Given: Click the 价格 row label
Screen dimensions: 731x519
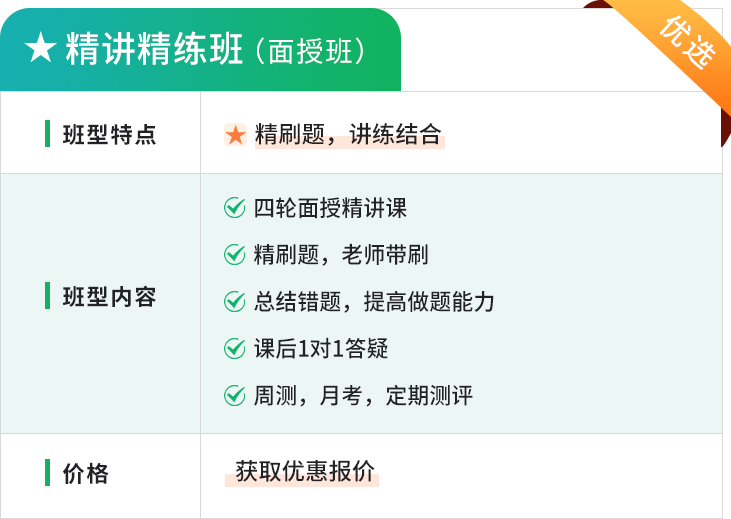Looking at the screenshot, I should [86, 473].
